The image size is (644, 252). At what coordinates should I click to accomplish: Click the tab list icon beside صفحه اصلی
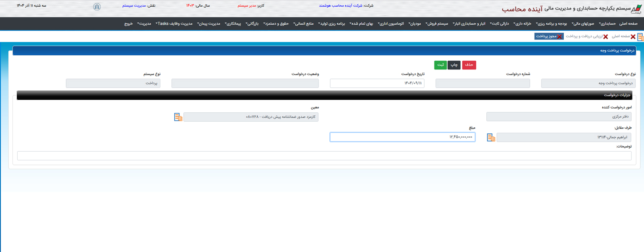pyautogui.click(x=640, y=36)
